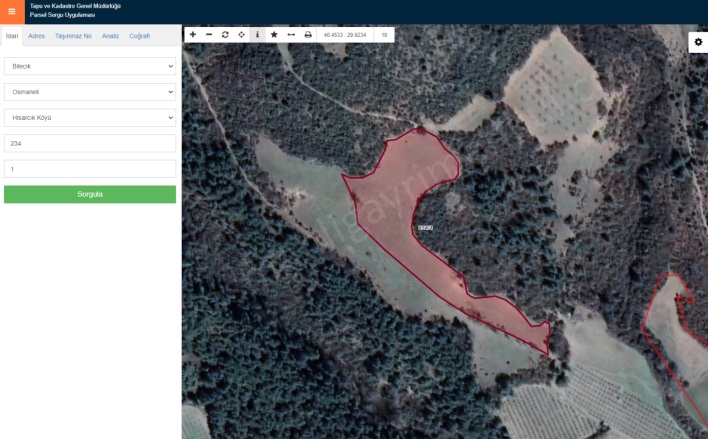Switch to the Adres tab

coord(36,36)
